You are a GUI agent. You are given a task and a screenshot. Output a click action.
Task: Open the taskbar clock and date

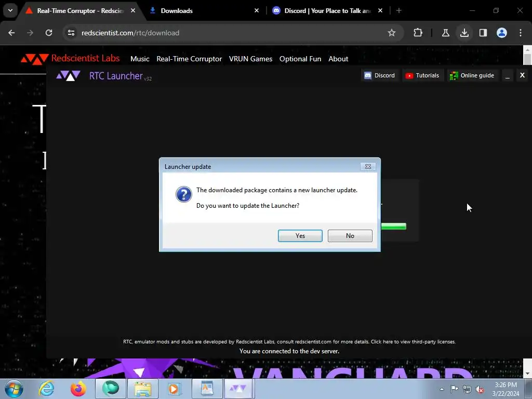pos(506,389)
